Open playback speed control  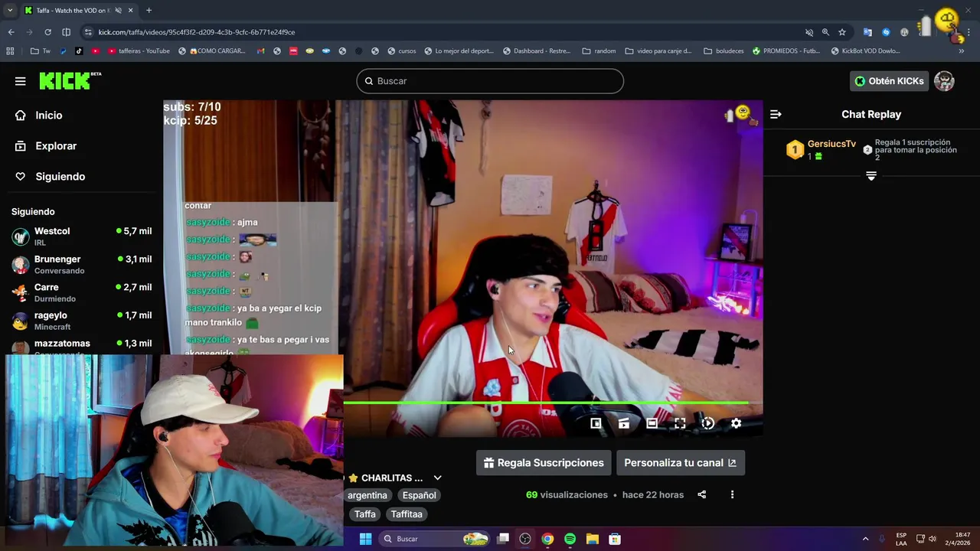[x=708, y=423]
